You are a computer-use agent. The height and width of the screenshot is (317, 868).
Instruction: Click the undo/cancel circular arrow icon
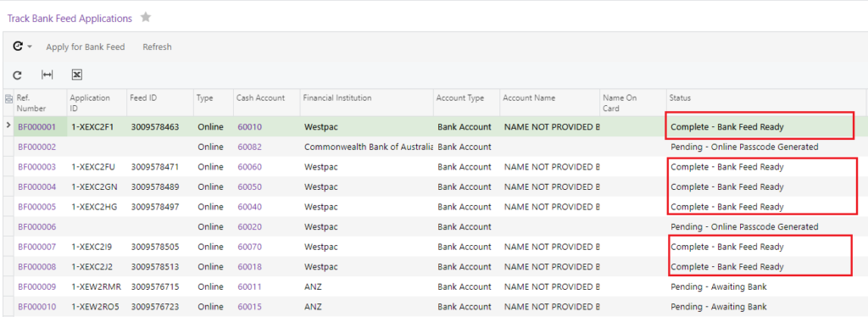click(x=18, y=47)
